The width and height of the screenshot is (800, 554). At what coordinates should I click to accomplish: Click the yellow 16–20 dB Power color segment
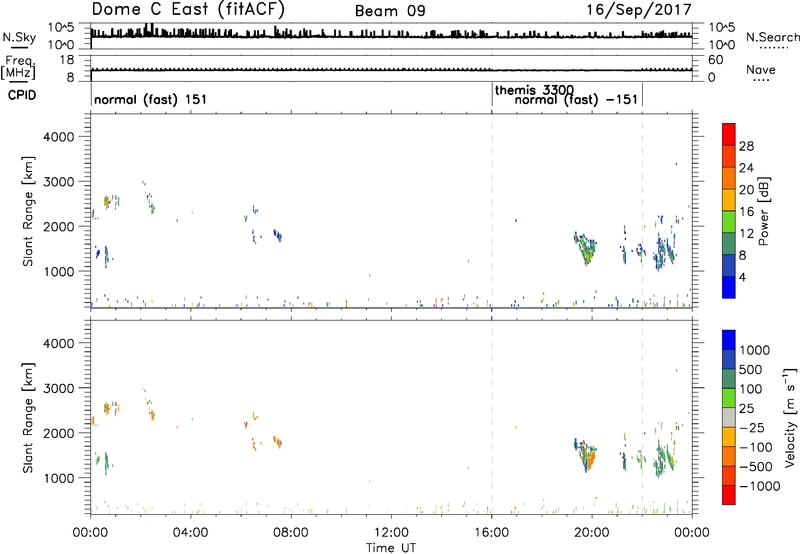click(x=729, y=200)
